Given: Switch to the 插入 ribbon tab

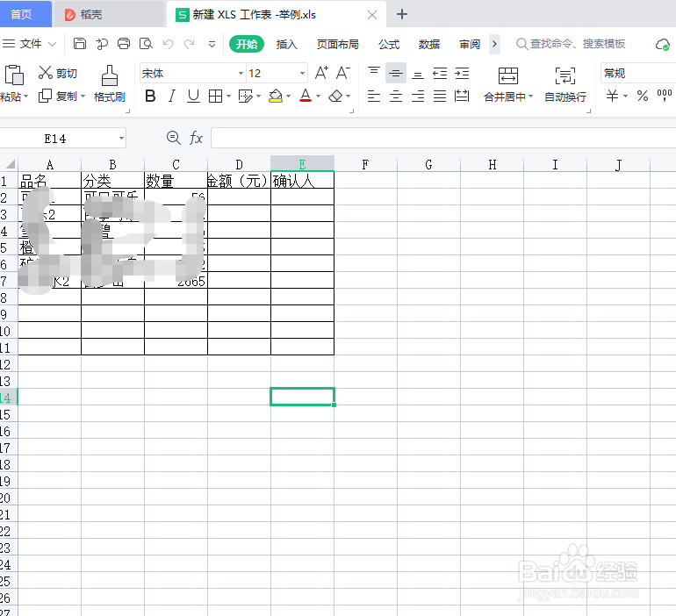Looking at the screenshot, I should click(287, 44).
